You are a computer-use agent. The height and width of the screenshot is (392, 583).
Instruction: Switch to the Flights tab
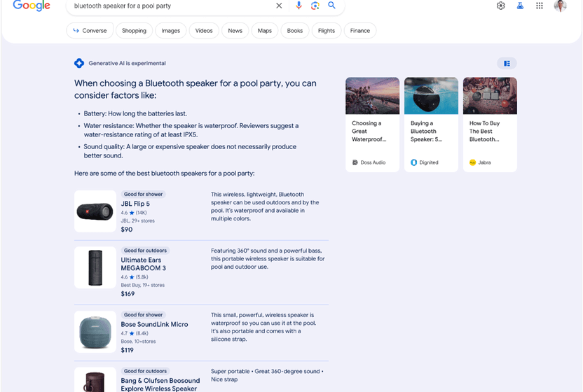point(327,31)
